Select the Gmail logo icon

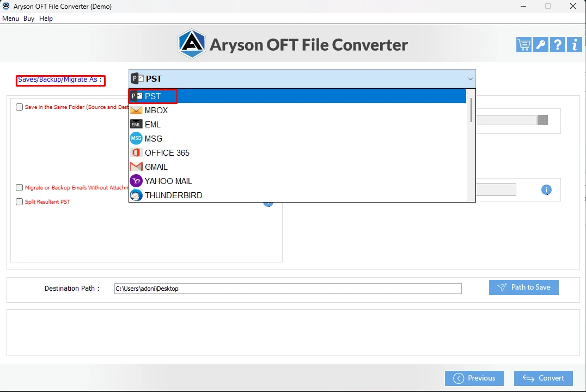136,167
